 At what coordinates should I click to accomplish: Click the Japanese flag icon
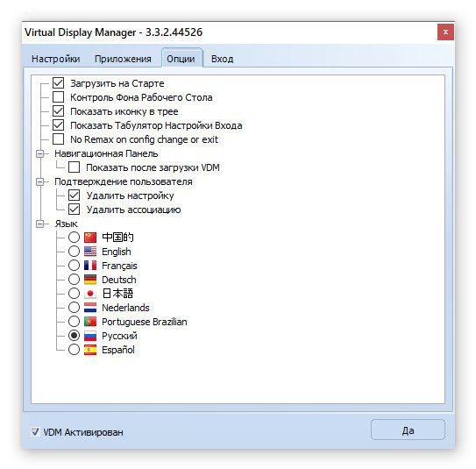tap(90, 294)
